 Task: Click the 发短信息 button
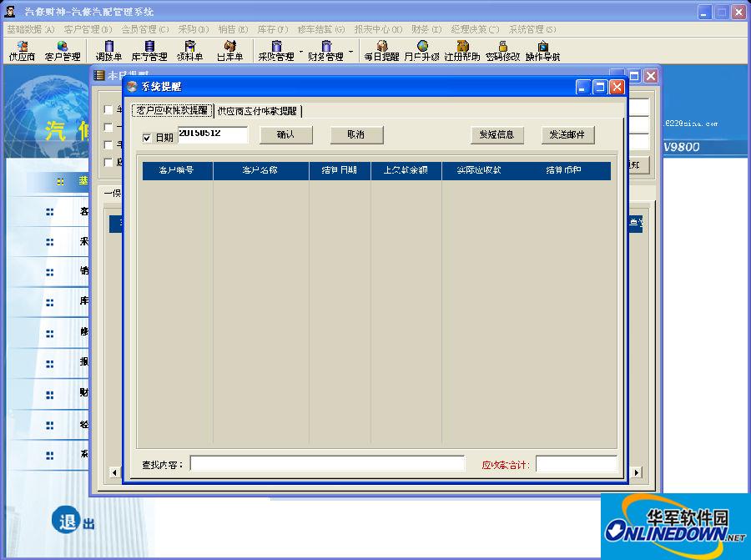click(x=497, y=134)
